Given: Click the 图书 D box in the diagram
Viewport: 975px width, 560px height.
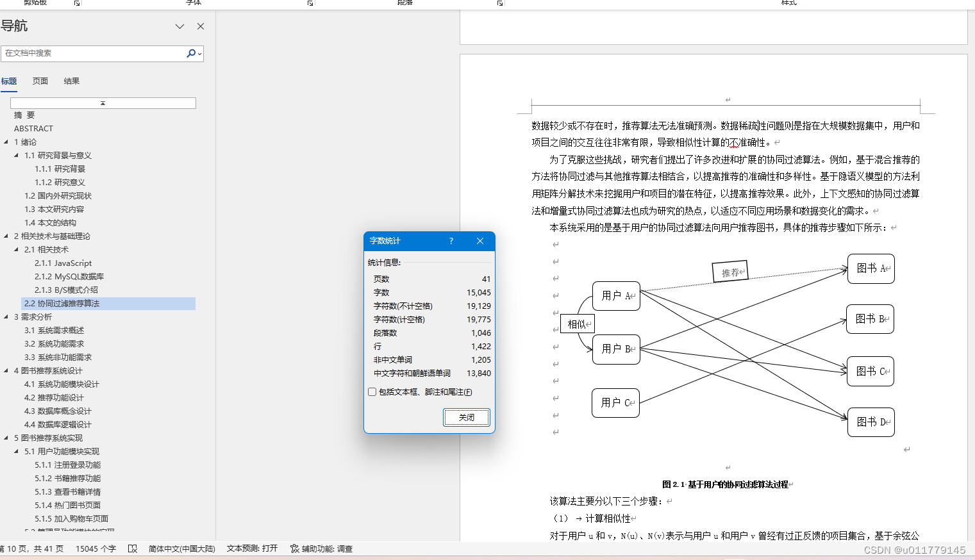Looking at the screenshot, I should (871, 422).
